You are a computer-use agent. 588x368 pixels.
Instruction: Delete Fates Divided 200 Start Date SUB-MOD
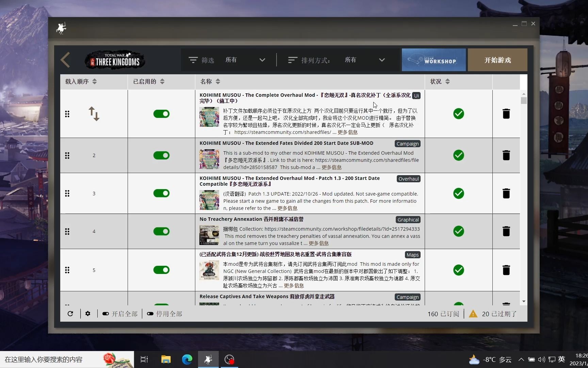506,155
